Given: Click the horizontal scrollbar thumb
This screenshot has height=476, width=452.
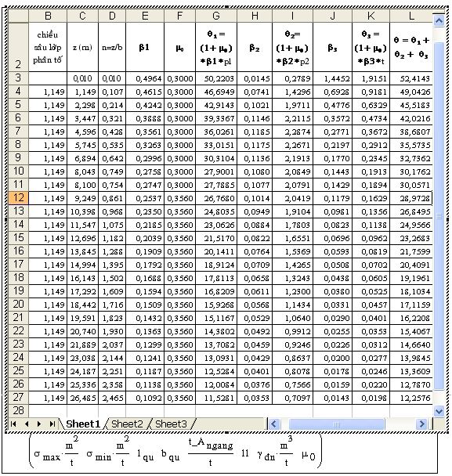Looking at the screenshot, I should (337, 424).
